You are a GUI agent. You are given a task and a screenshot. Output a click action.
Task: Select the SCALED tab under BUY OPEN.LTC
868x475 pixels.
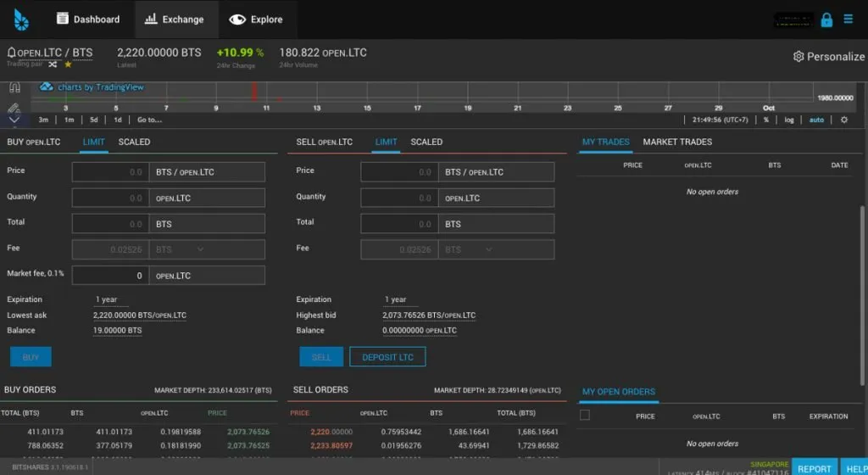tap(134, 142)
